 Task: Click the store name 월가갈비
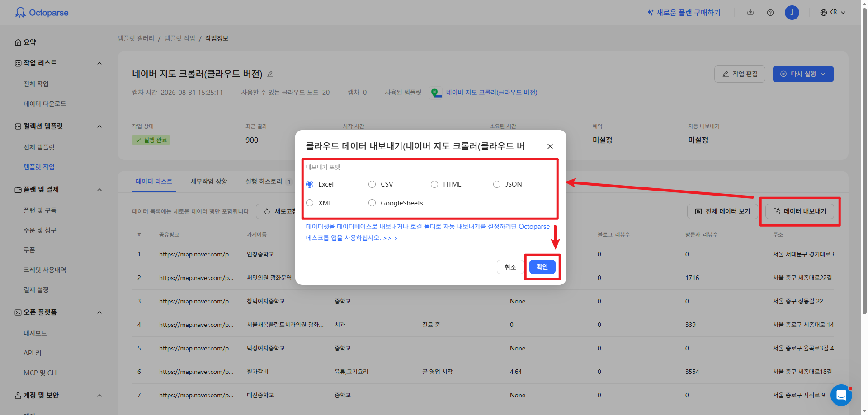pos(258,372)
